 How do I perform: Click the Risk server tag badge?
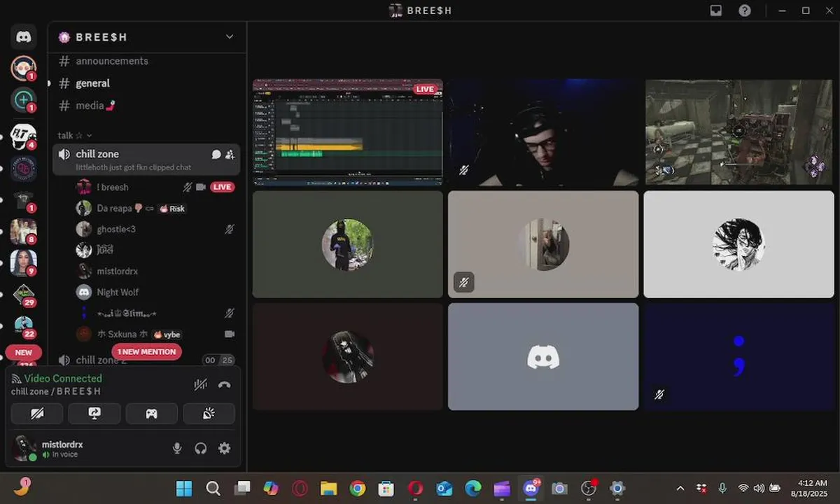pos(172,209)
